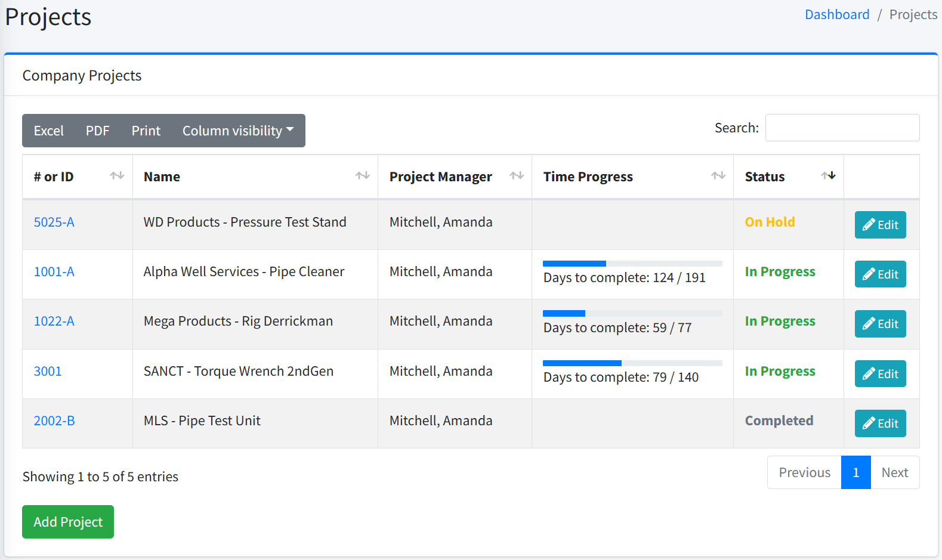Open the Column visibility dropdown
Screen dimensions: 942x560
(x=237, y=131)
